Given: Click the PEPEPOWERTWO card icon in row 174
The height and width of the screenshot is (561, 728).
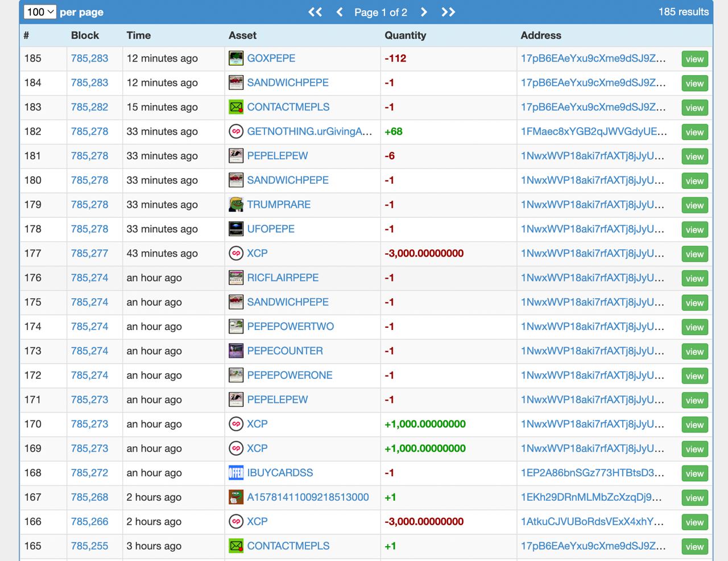Looking at the screenshot, I should tap(236, 327).
